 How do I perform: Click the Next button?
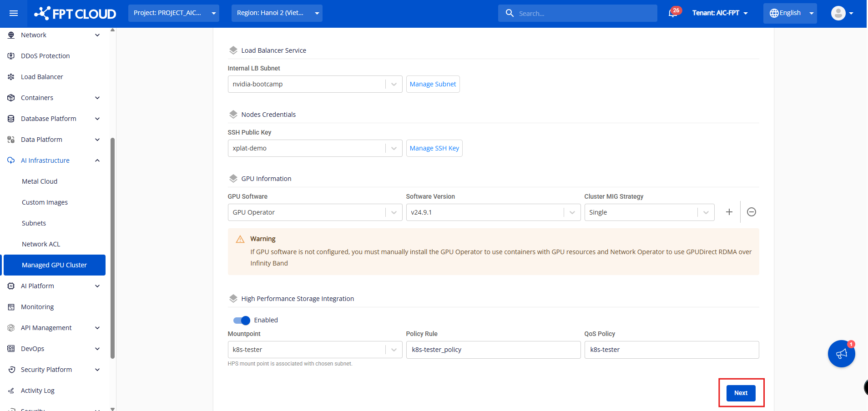pyautogui.click(x=741, y=393)
